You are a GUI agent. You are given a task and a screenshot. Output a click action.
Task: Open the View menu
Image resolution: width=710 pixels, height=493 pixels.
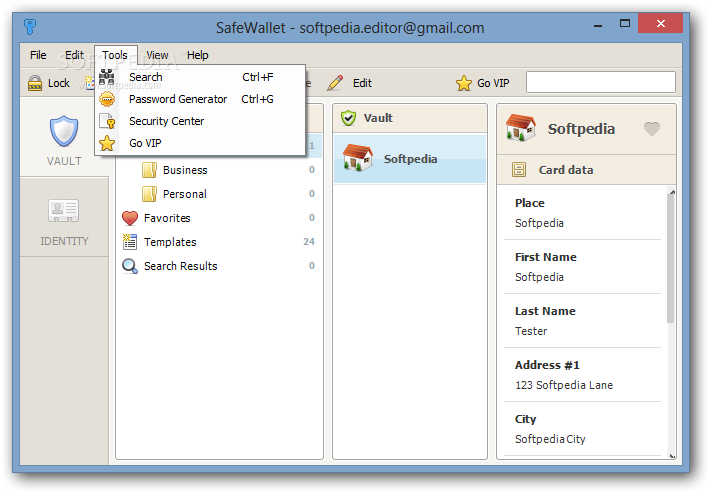pyautogui.click(x=157, y=55)
